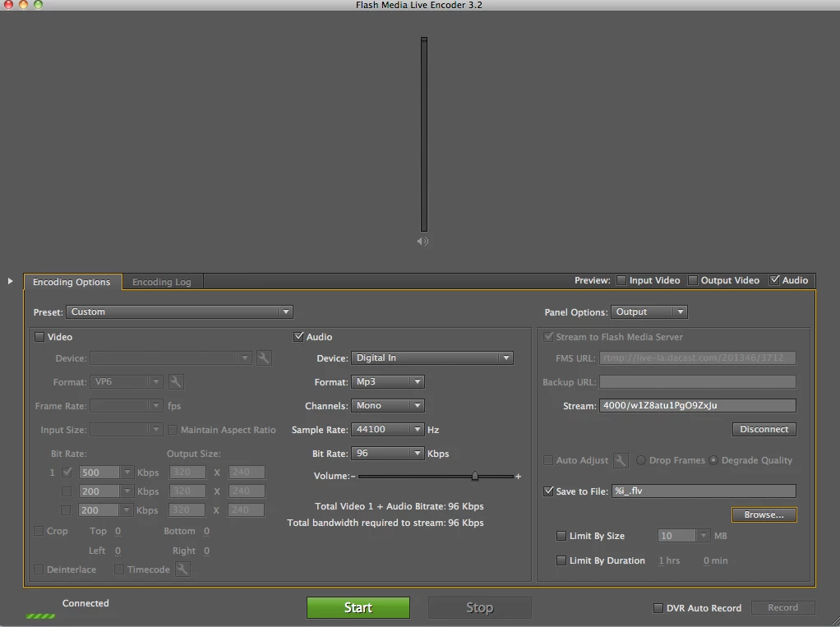Open Timecode settings wrench icon
The width and height of the screenshot is (840, 627).
pyautogui.click(x=182, y=569)
